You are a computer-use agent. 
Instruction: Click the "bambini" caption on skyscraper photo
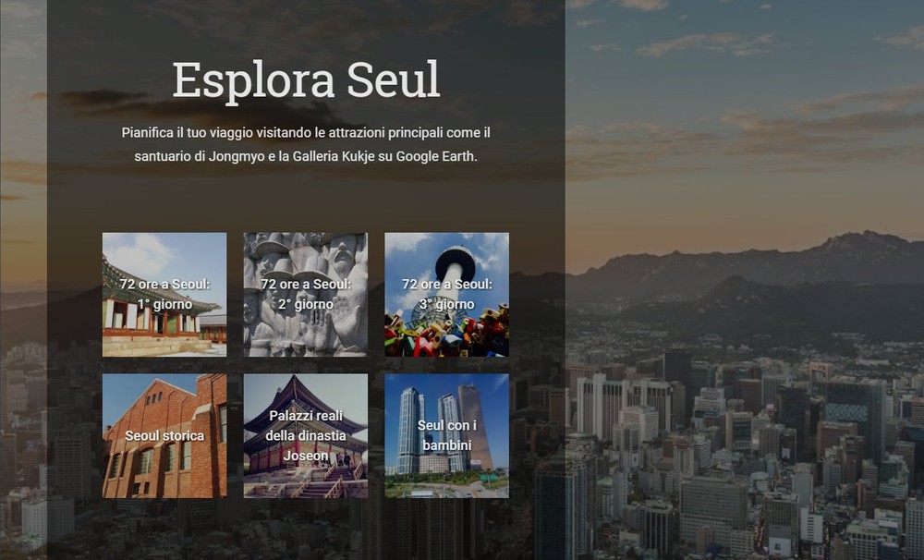coord(446,445)
